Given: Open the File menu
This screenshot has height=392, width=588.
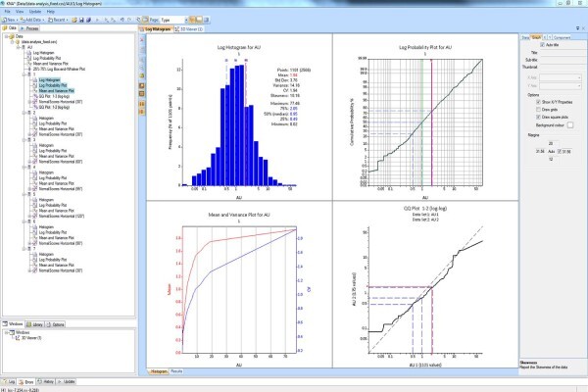Looking at the screenshot, I should click(x=7, y=12).
